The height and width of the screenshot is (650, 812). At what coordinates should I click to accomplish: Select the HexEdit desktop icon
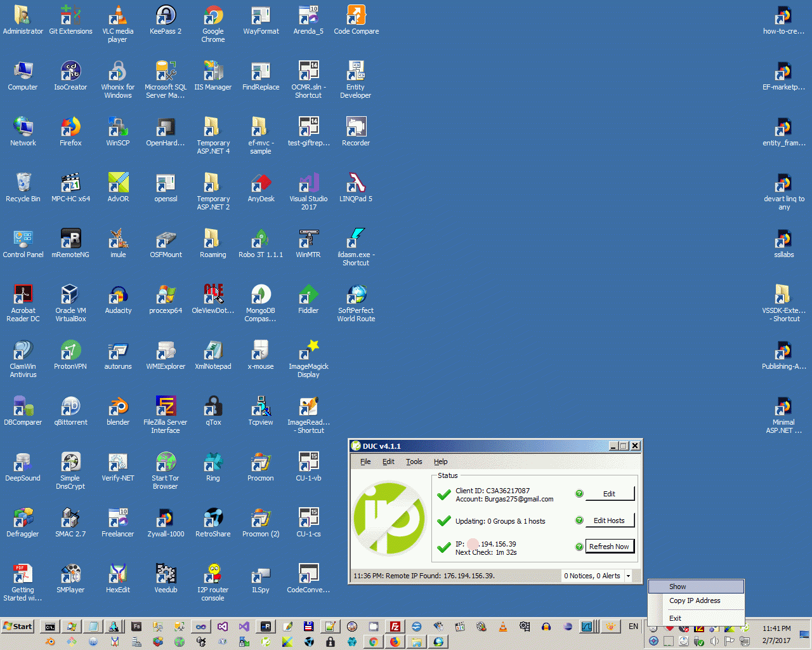click(x=118, y=579)
